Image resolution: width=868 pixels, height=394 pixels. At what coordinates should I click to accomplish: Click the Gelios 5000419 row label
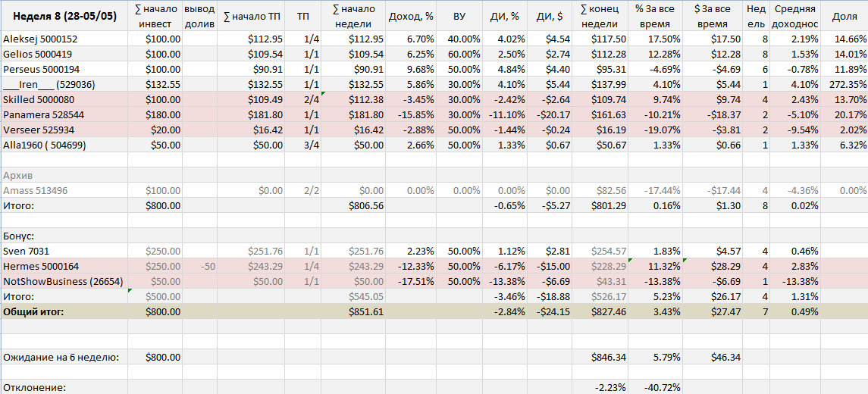(39, 54)
